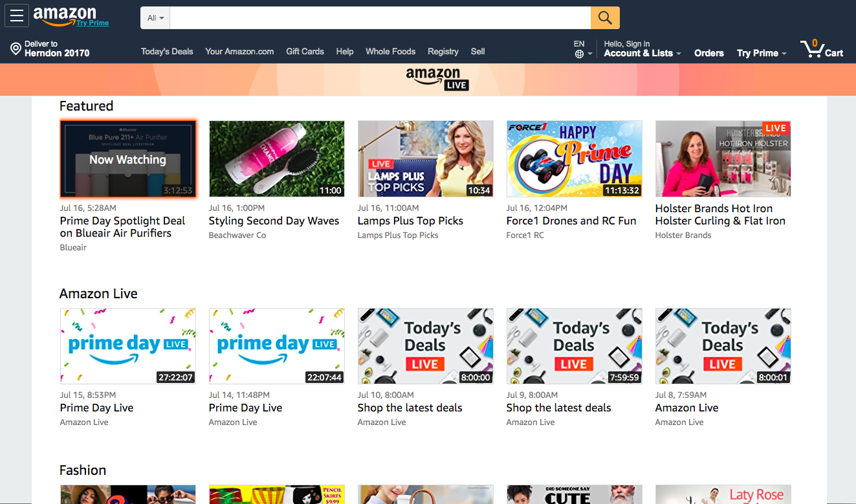This screenshot has width=856, height=504.
Task: Open Holster Brands Hot Iron Holster title
Action: [720, 215]
